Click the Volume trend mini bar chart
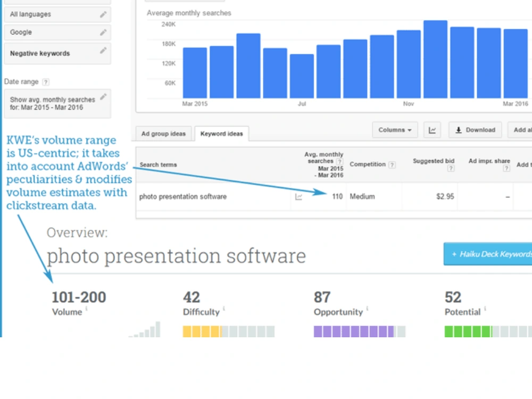 [144, 329]
